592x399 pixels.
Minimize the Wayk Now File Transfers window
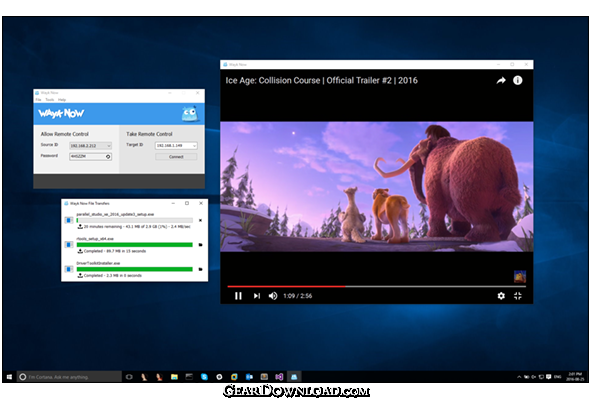point(173,203)
